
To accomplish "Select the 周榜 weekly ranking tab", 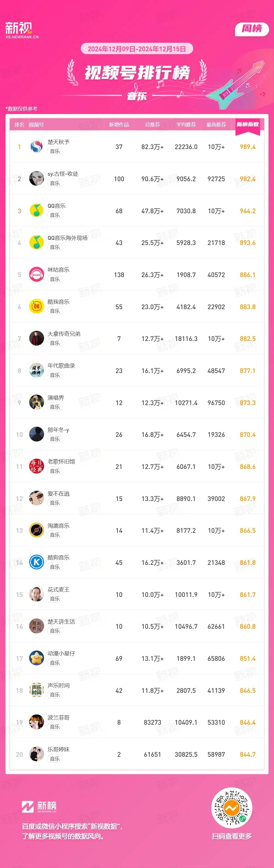I will pos(252,29).
